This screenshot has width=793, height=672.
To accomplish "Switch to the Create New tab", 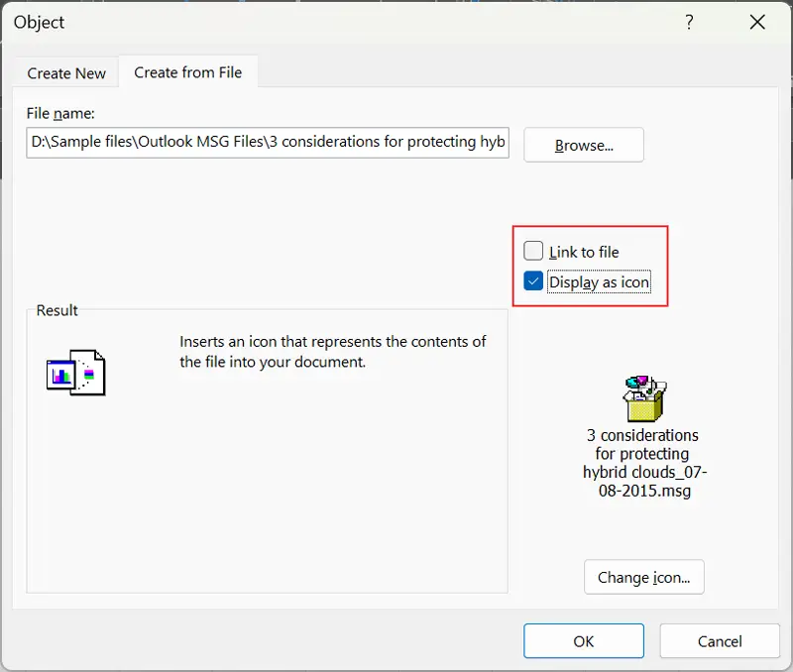I will (66, 73).
